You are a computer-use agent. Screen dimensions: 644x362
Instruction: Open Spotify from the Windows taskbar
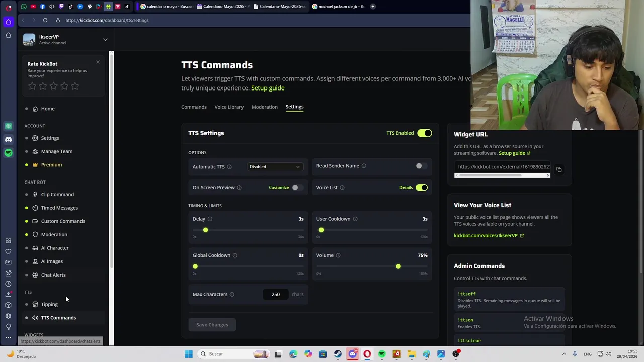tap(382, 354)
